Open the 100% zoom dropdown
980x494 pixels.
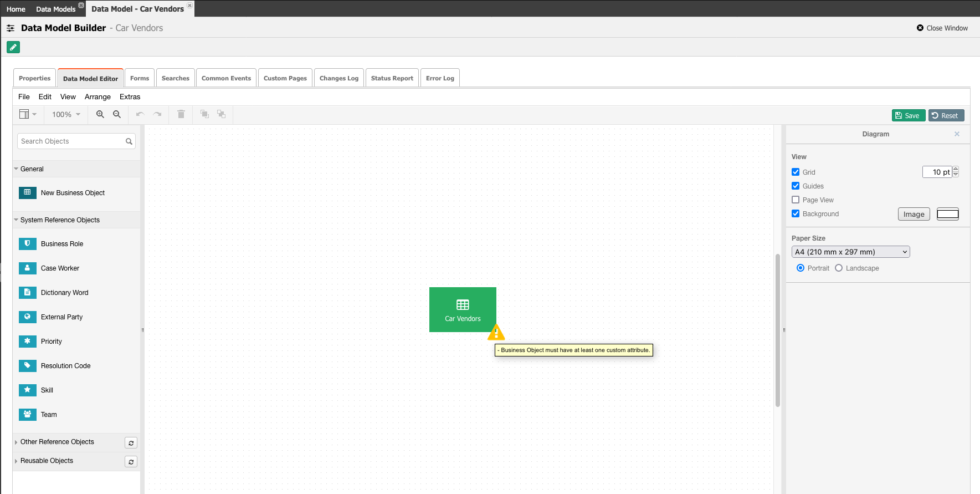tap(66, 114)
